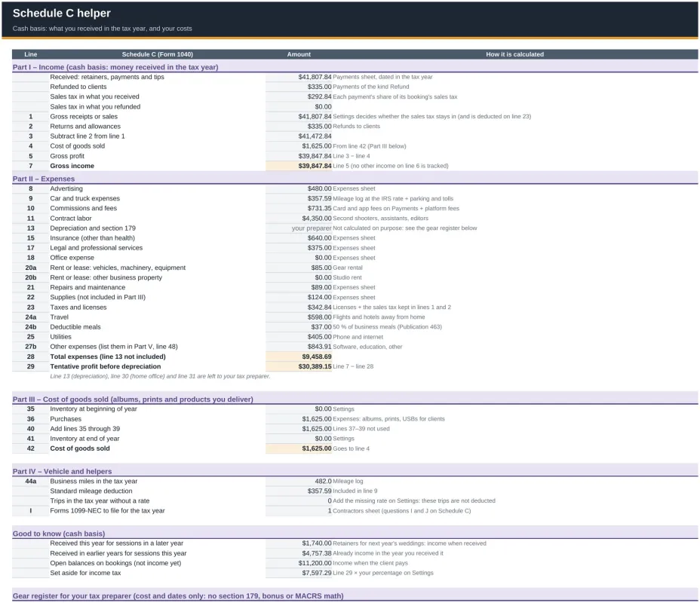This screenshot has height=603, width=700.
Task: Select the $89.00 Repairs and maintenance amount
Action: pos(321,287)
